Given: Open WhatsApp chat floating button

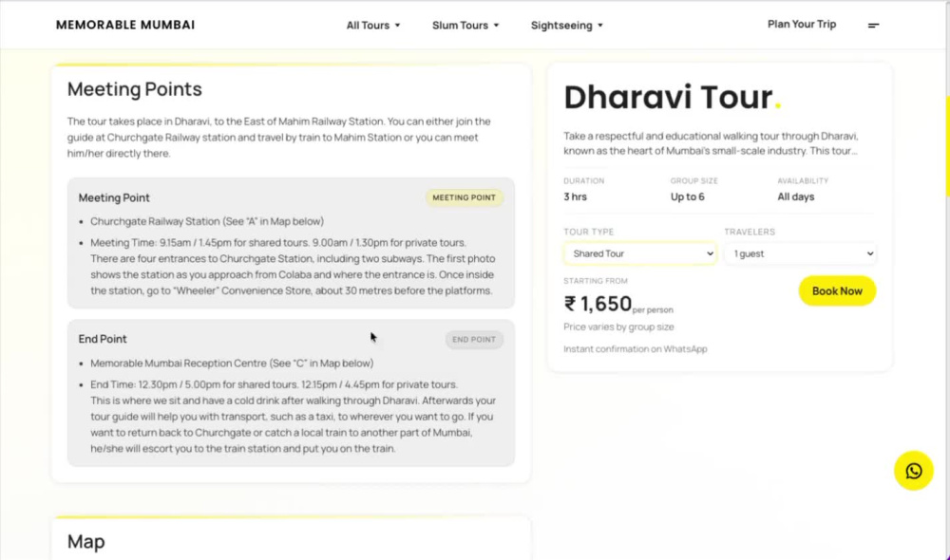Looking at the screenshot, I should pyautogui.click(x=914, y=471).
